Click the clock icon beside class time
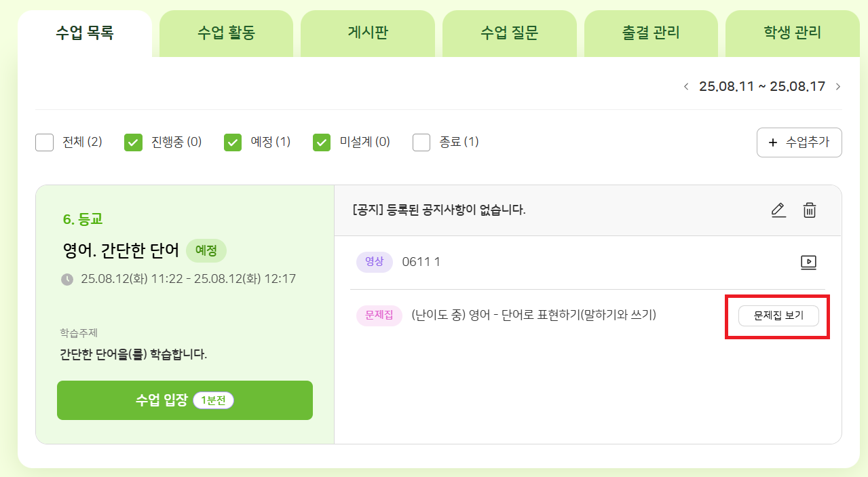 coord(67,279)
